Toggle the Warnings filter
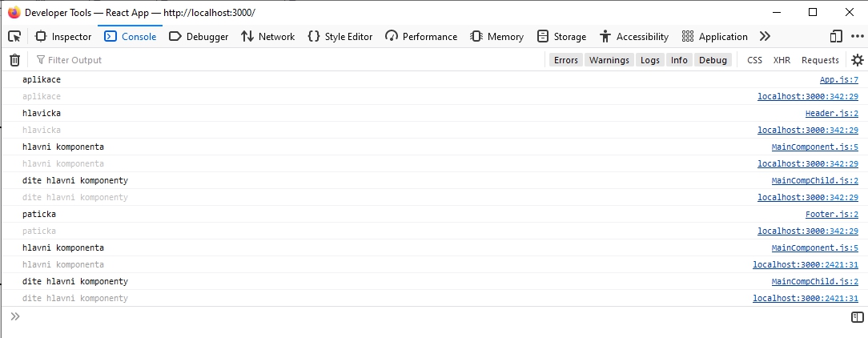This screenshot has width=868, height=338. pos(609,60)
